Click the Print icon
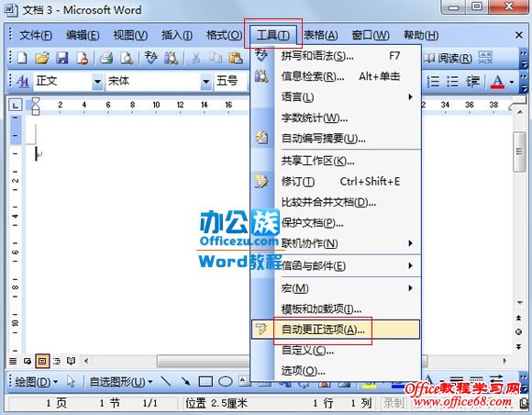The width and height of the screenshot is (532, 415). [x=106, y=58]
